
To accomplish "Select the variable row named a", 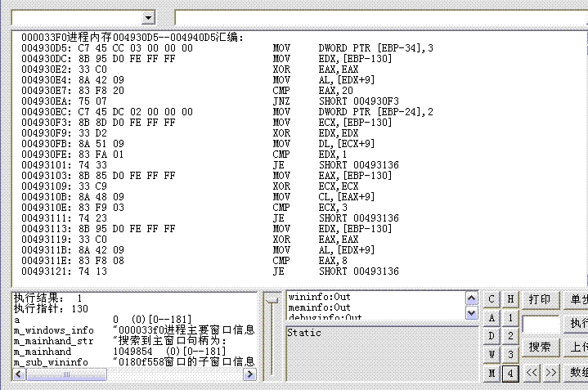I will (x=103, y=320).
